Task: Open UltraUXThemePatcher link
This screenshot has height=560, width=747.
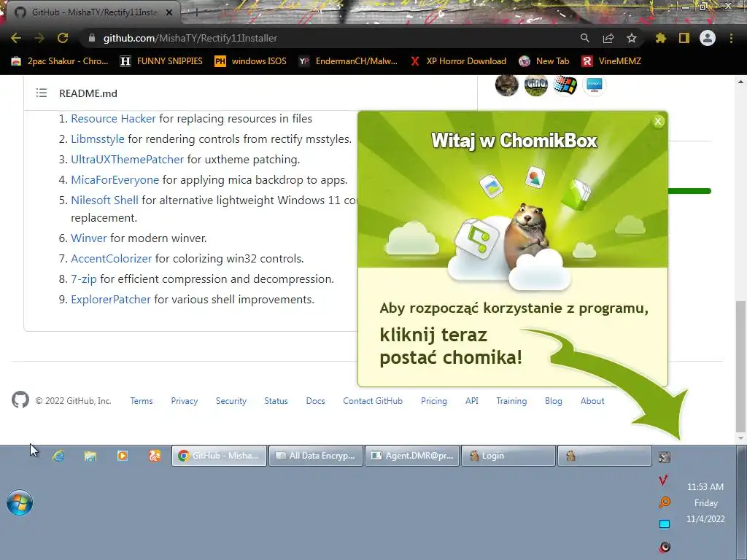Action: pos(127,160)
